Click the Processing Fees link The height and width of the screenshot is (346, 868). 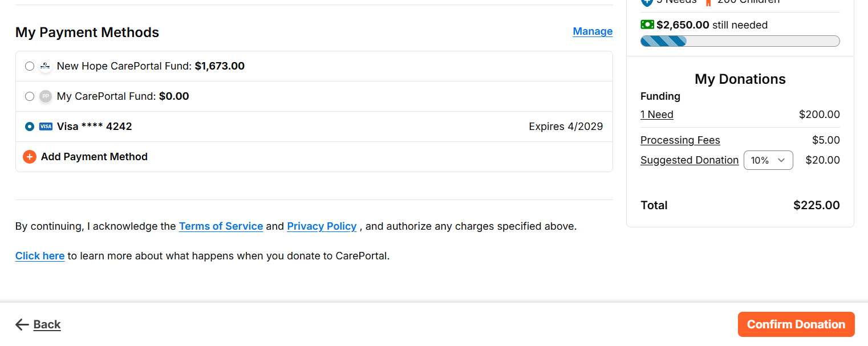[x=680, y=140]
